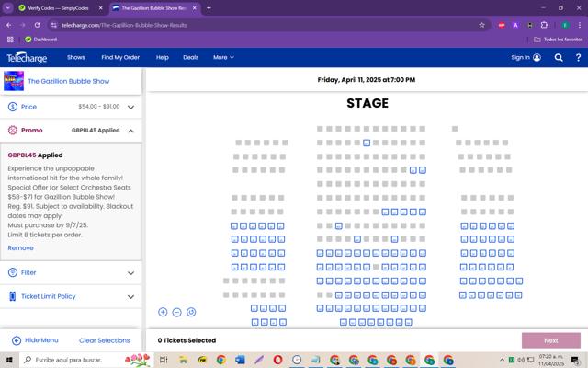Open the Help menu item

click(163, 57)
